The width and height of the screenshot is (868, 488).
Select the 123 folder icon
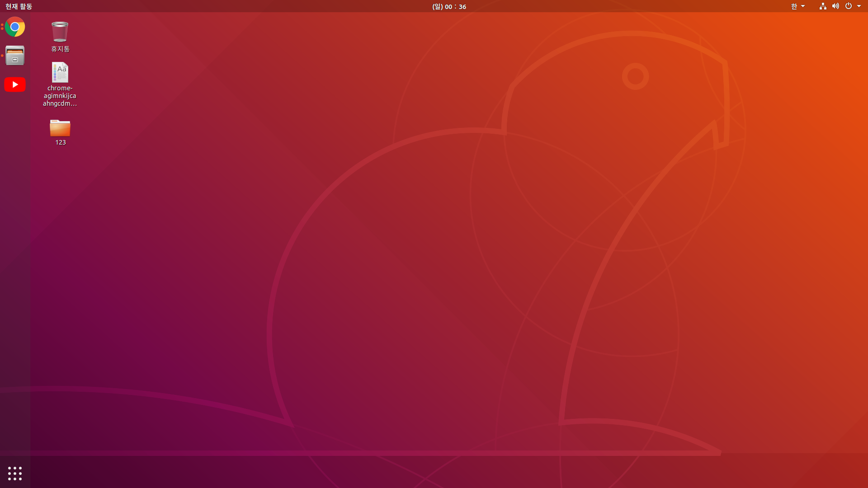60,128
